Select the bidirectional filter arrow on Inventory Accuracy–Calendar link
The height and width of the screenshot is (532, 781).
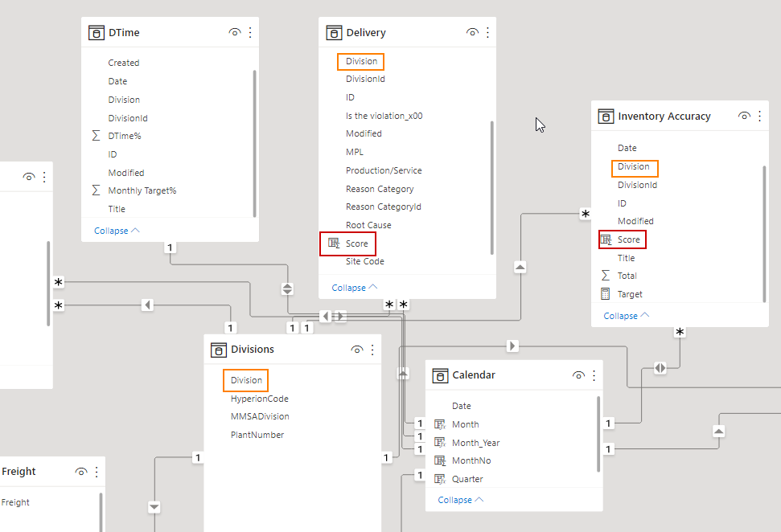660,368
